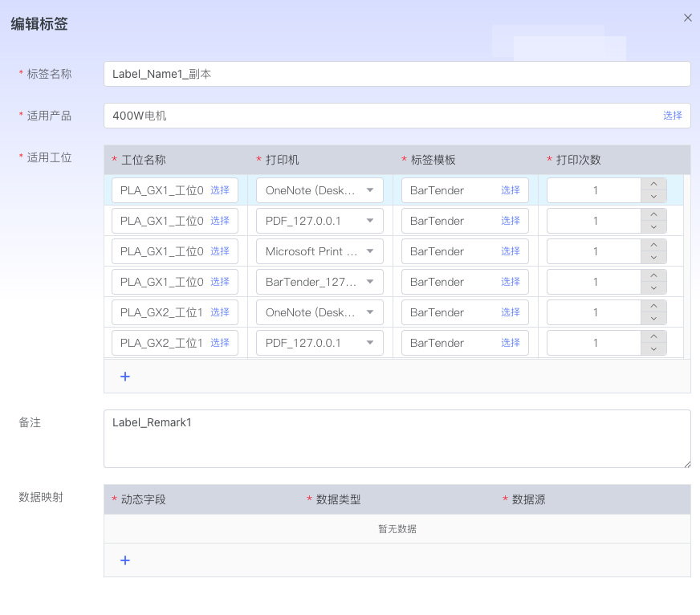The height and width of the screenshot is (615, 700).
Task: Click plus icon to add 数据映射 row
Action: [125, 560]
